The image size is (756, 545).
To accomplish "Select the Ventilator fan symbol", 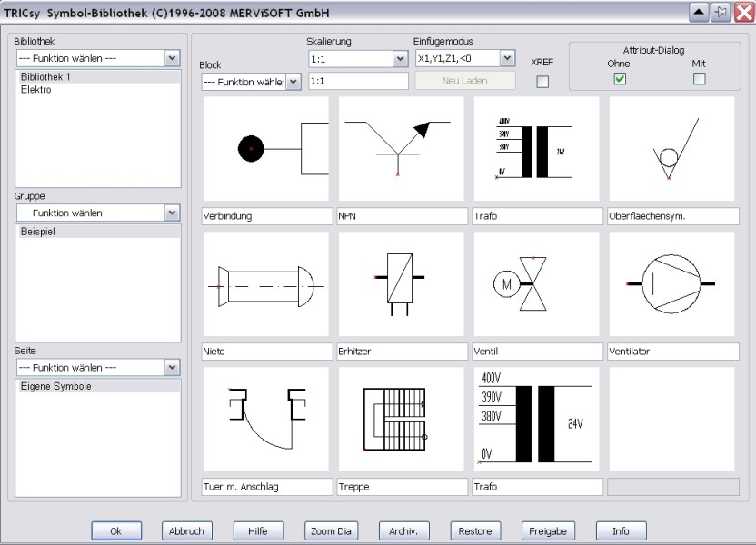I will [x=671, y=283].
